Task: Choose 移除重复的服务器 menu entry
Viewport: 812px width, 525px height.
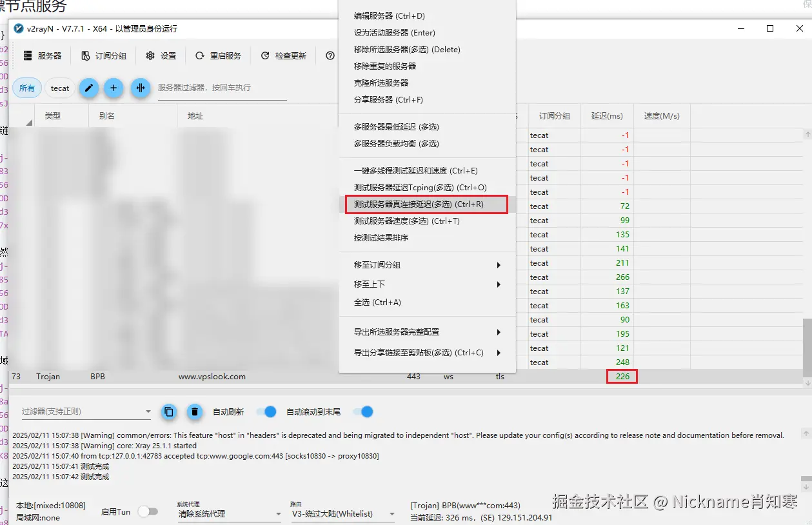Action: 427,66
